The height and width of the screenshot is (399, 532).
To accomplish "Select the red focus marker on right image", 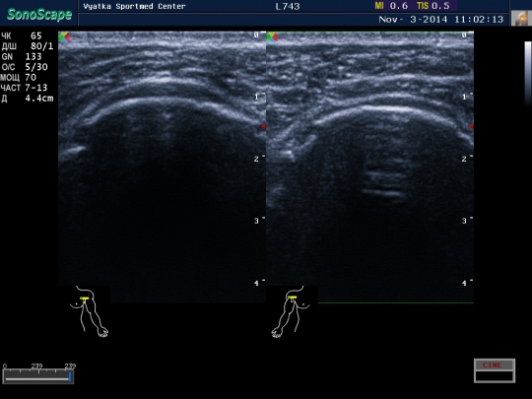I will 472,126.
